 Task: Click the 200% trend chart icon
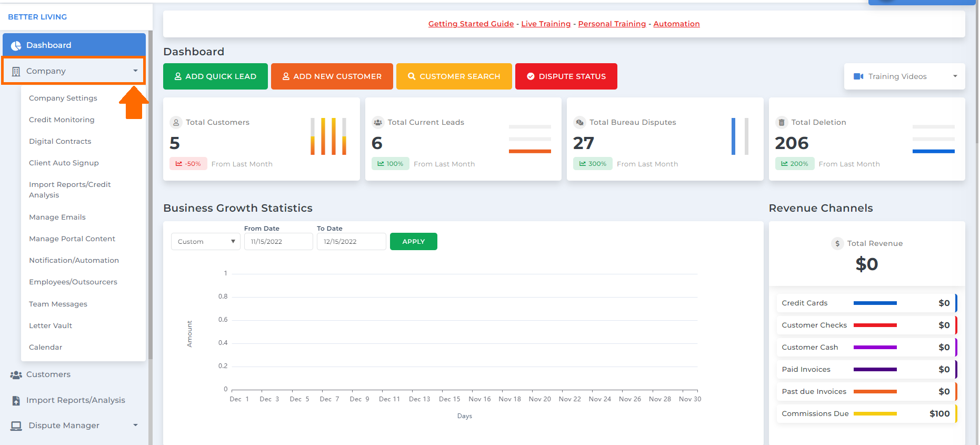pyautogui.click(x=784, y=164)
